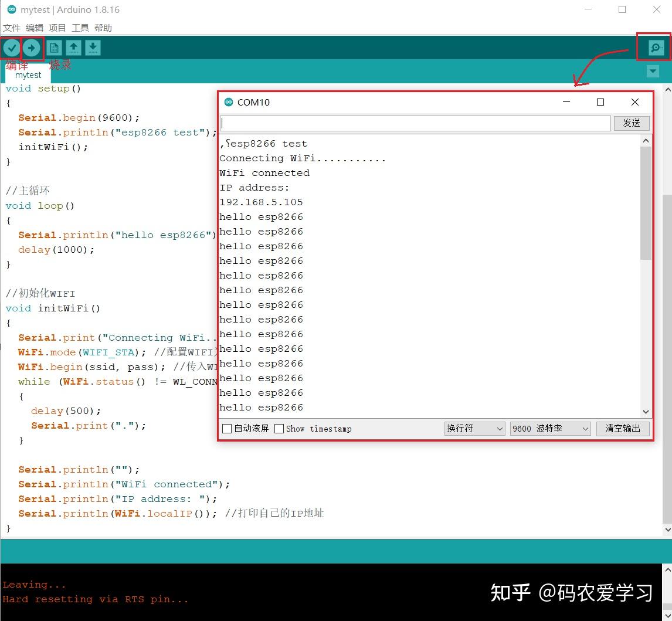
Task: Click the Verify/compile (编译) checkmark icon
Action: tap(12, 47)
